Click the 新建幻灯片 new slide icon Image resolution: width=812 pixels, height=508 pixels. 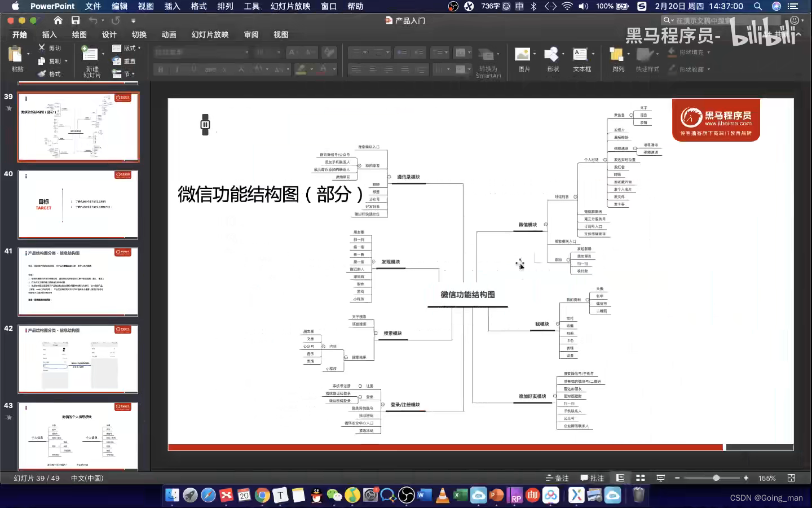(90, 54)
